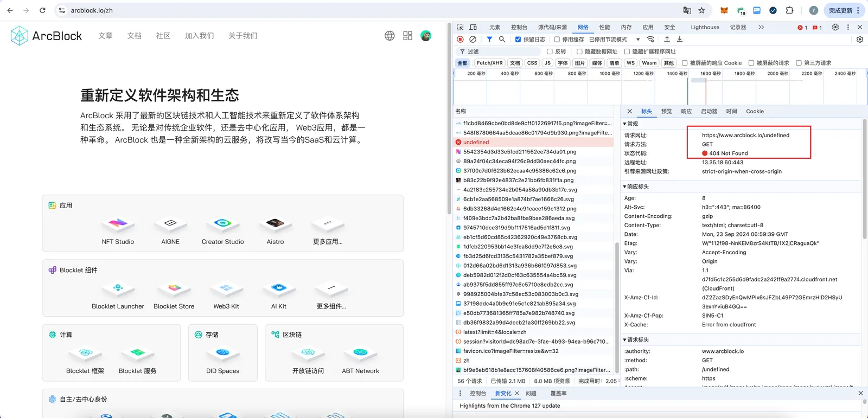This screenshot has width=868, height=418.
Task: Enable the 隐藏数据网址 checkbox
Action: 579,52
